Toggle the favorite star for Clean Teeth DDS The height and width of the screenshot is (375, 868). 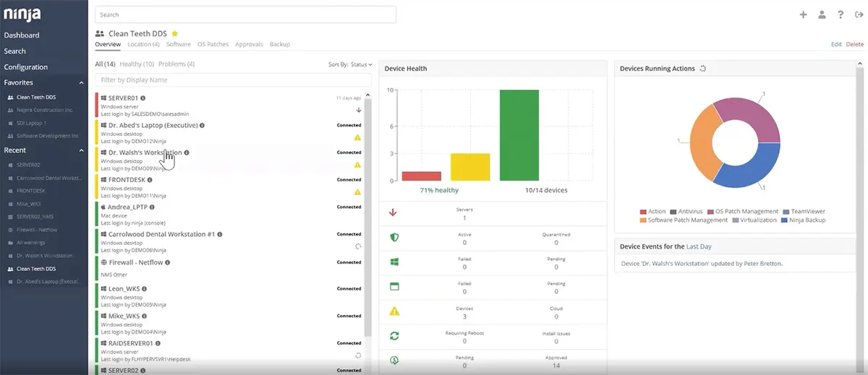[175, 33]
